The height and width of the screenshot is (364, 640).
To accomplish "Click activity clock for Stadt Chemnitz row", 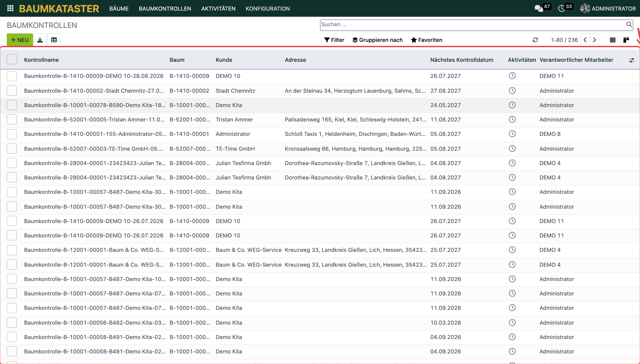I will (512, 91).
